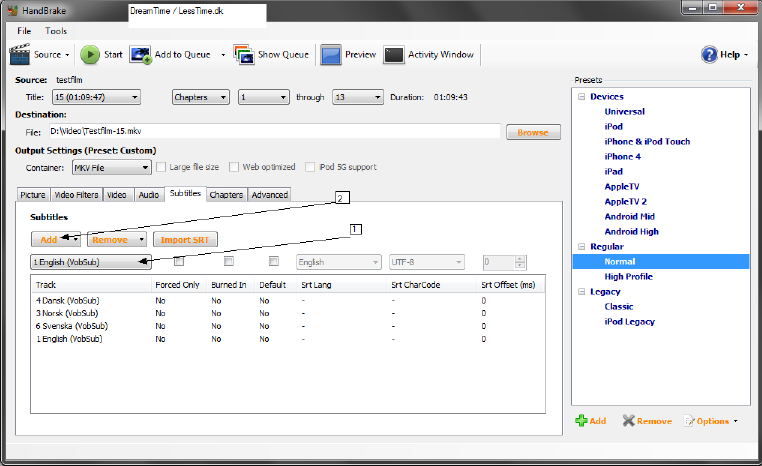This screenshot has width=762, height=466.
Task: Select the Universal preset
Action: (x=624, y=112)
